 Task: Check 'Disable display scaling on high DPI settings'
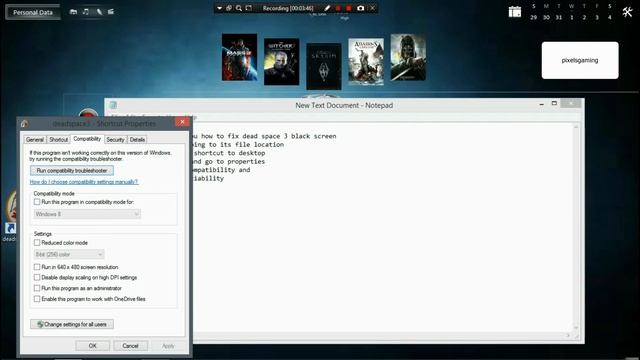37,278
